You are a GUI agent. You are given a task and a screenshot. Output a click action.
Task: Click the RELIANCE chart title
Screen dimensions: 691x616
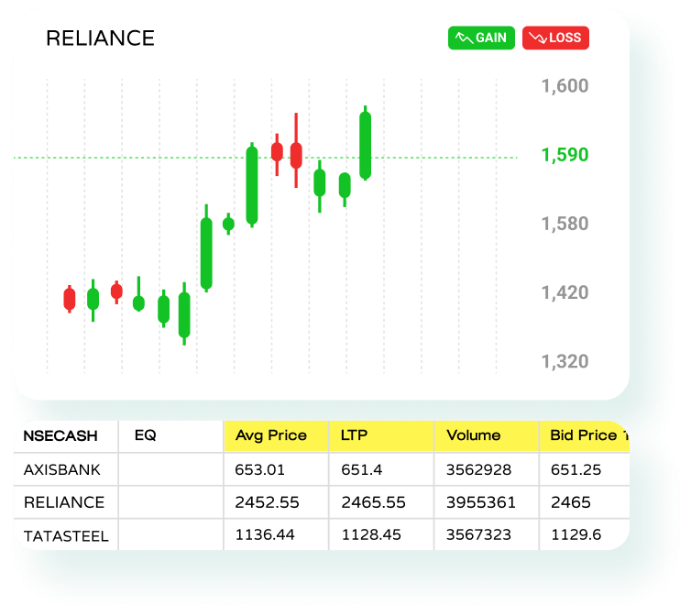coord(100,38)
